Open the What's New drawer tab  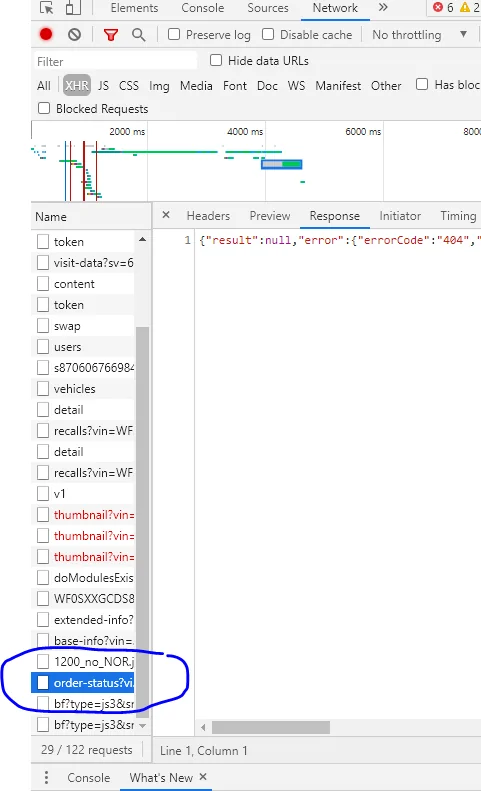tap(161, 777)
